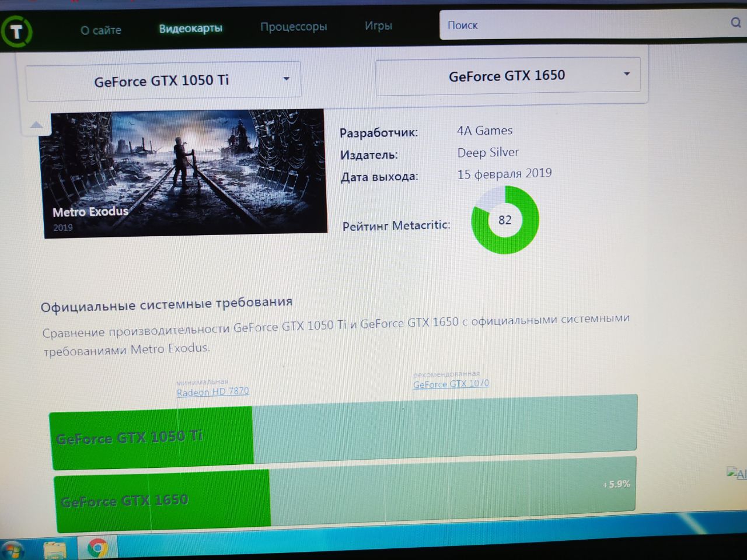Open the О сайте menu item

(x=101, y=30)
